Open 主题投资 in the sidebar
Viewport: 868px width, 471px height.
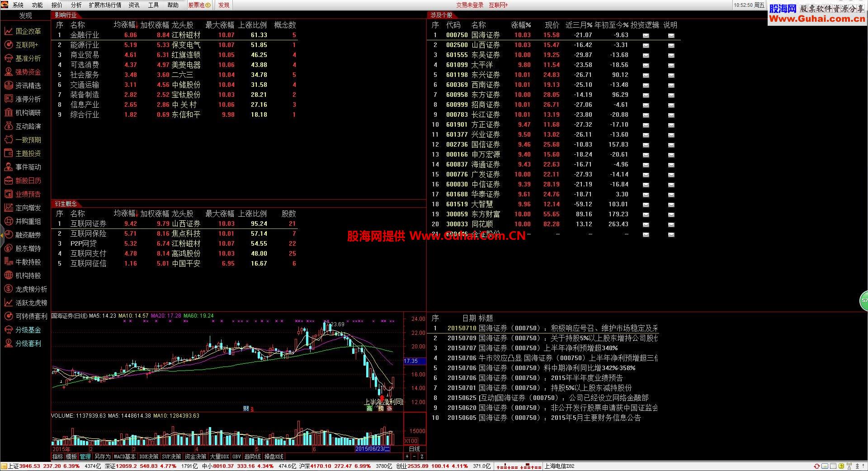(x=23, y=153)
